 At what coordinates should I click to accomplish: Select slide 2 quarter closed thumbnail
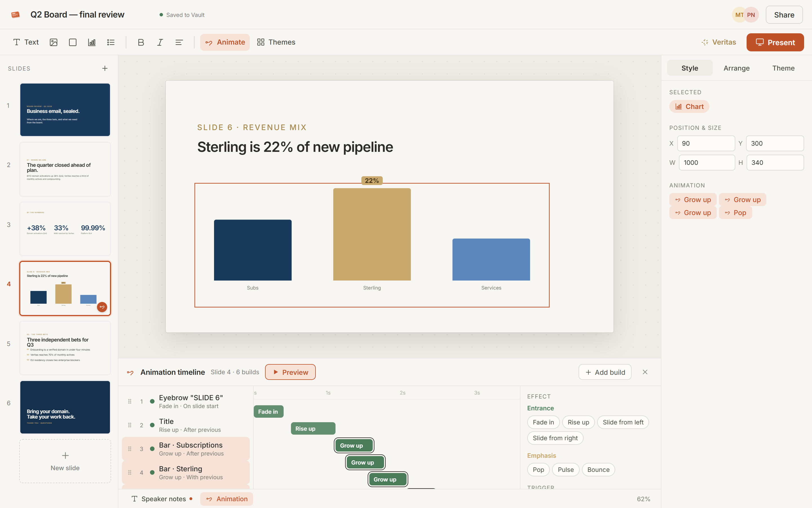coord(65,169)
